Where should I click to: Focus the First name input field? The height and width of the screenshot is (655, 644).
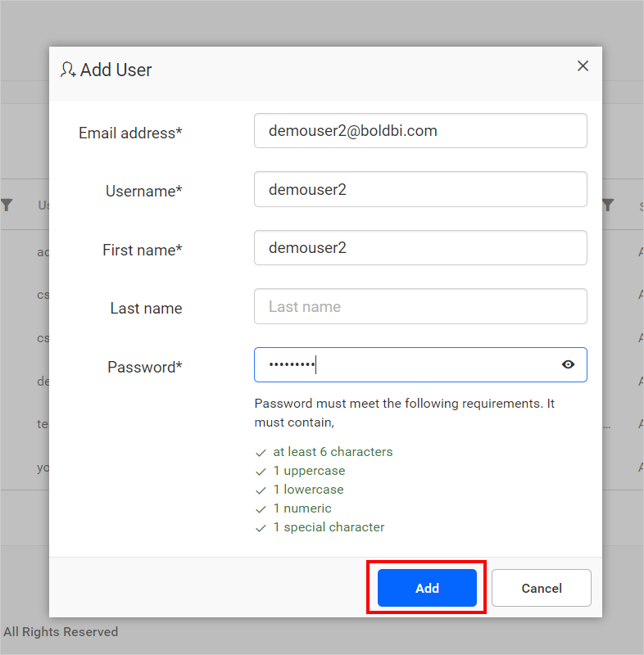[420, 248]
